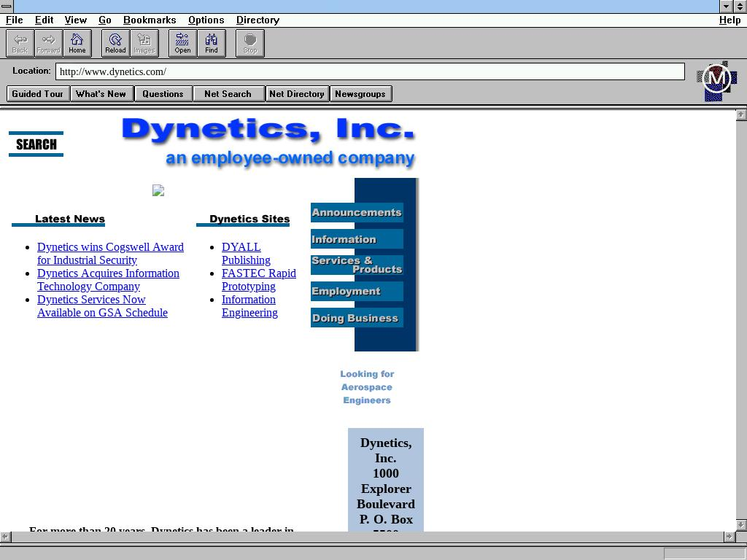Open the Options menu
The height and width of the screenshot is (560, 747).
click(206, 20)
